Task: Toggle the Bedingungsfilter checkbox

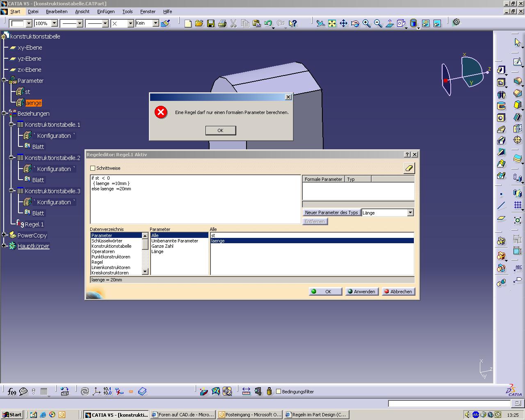Action: [x=278, y=391]
